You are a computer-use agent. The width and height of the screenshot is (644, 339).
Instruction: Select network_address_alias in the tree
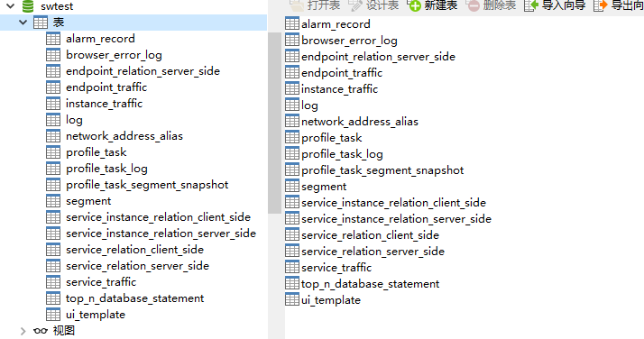click(x=124, y=136)
